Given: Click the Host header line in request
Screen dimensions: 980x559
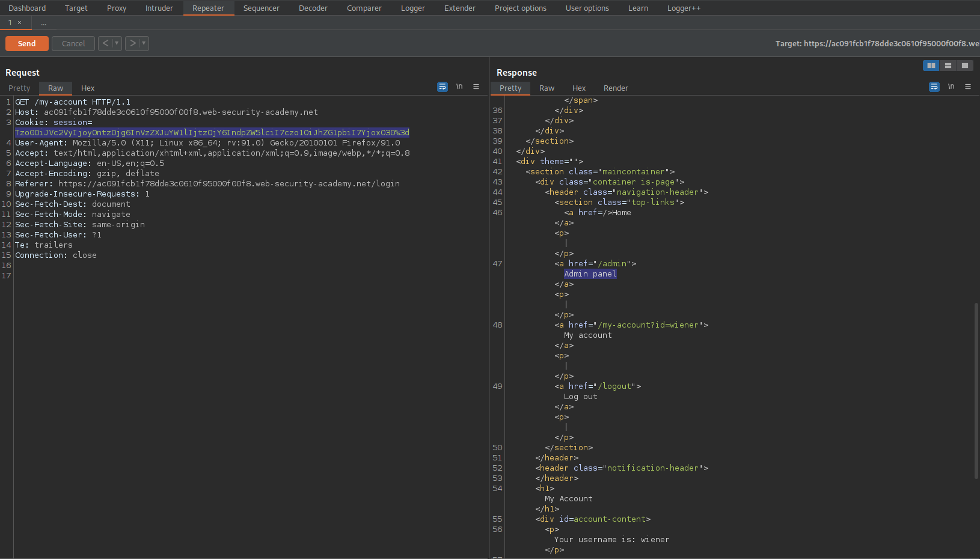Looking at the screenshot, I should 167,112.
